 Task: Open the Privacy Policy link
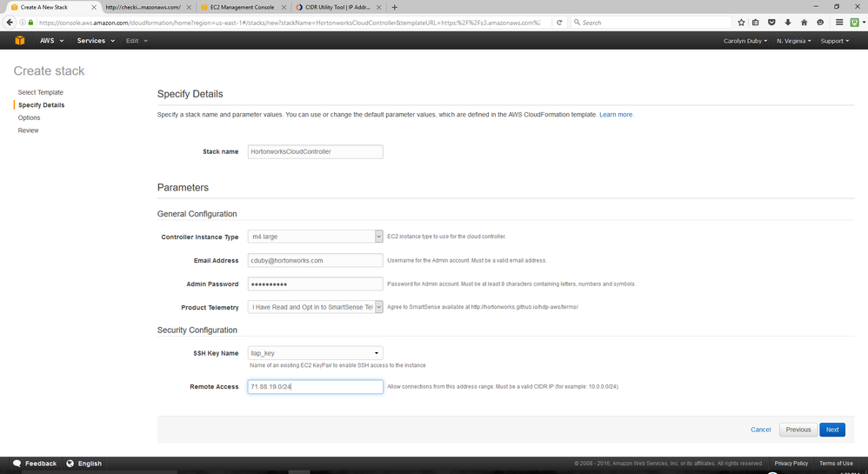(x=791, y=464)
